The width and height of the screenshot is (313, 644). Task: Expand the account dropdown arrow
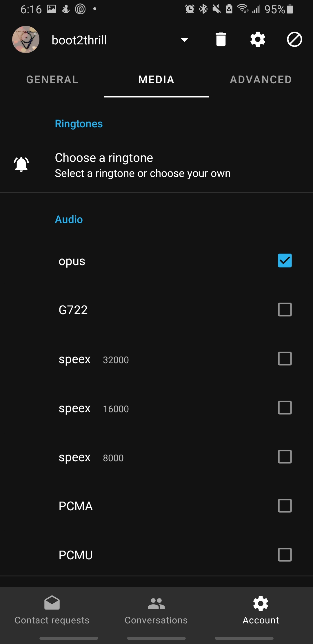184,40
